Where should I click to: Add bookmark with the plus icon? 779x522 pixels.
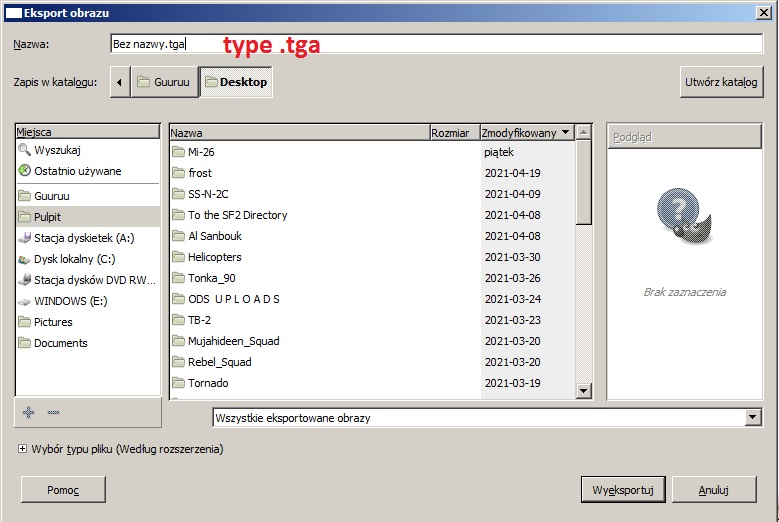pyautogui.click(x=29, y=412)
